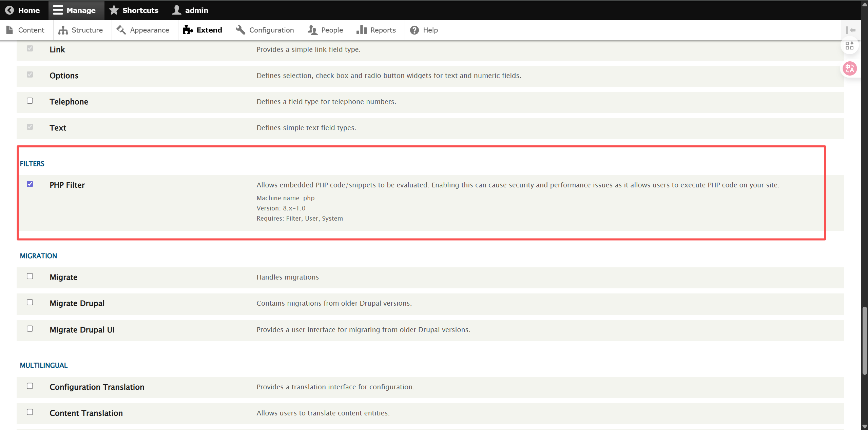Click the Home back-arrow icon
The width and height of the screenshot is (868, 430).
click(9, 10)
